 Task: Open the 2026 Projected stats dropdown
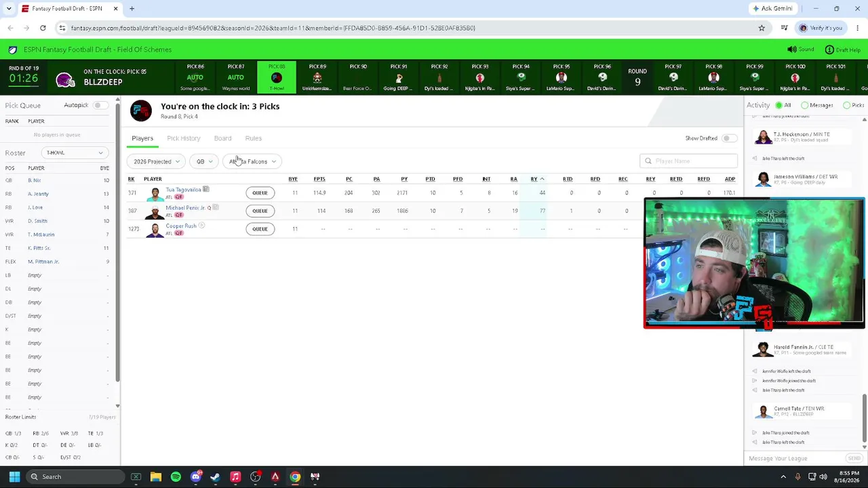coord(157,161)
